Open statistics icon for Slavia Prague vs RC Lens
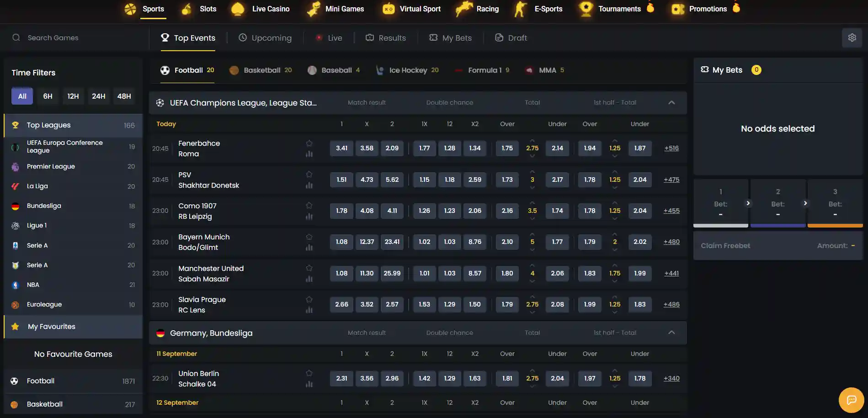This screenshot has height=418, width=868. [309, 310]
